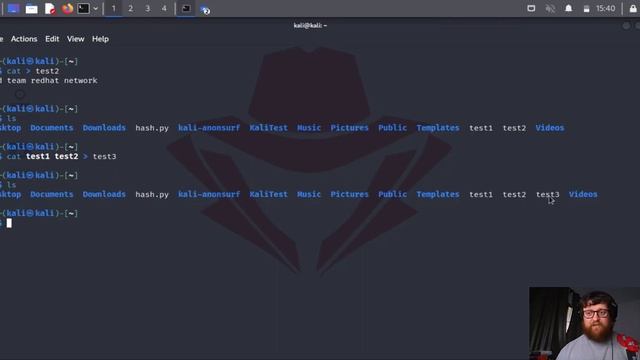Launch the text editor panel icon
Screen dimensions: 640x360
click(x=50, y=9)
